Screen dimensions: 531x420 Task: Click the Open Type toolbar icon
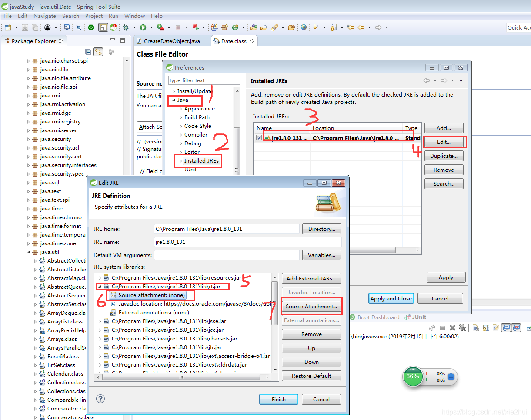click(254, 27)
